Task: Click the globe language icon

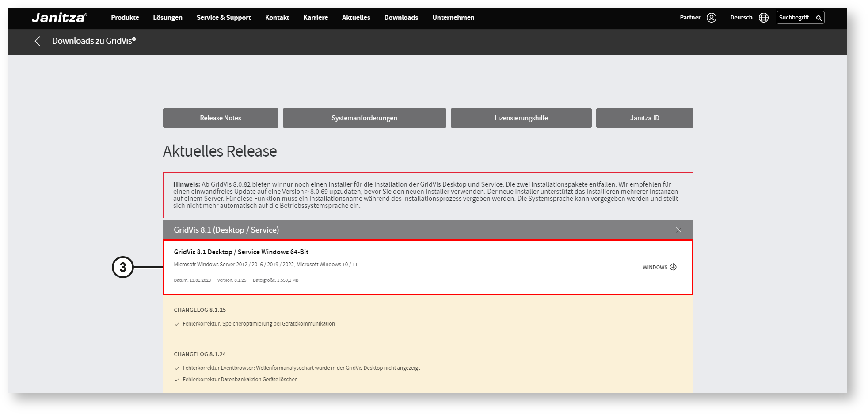Action: click(763, 18)
